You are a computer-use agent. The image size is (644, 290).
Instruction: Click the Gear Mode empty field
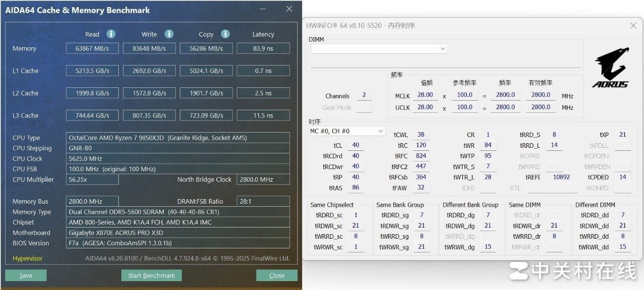point(364,108)
